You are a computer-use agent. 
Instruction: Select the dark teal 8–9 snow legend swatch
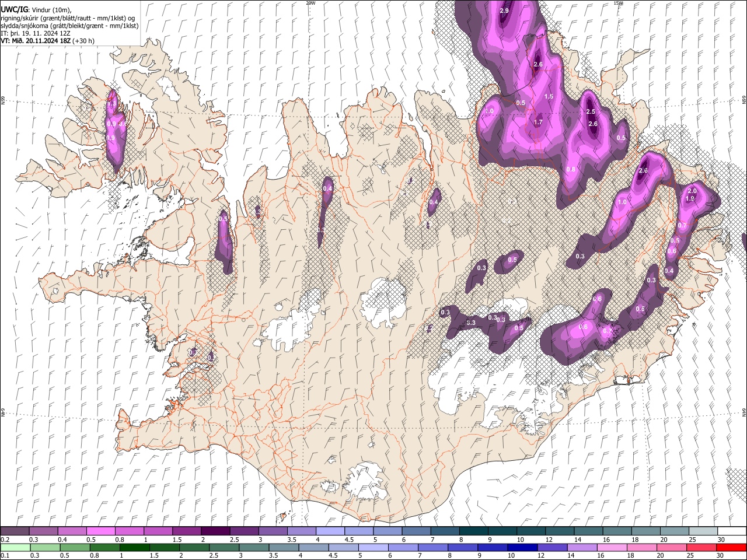click(474, 531)
